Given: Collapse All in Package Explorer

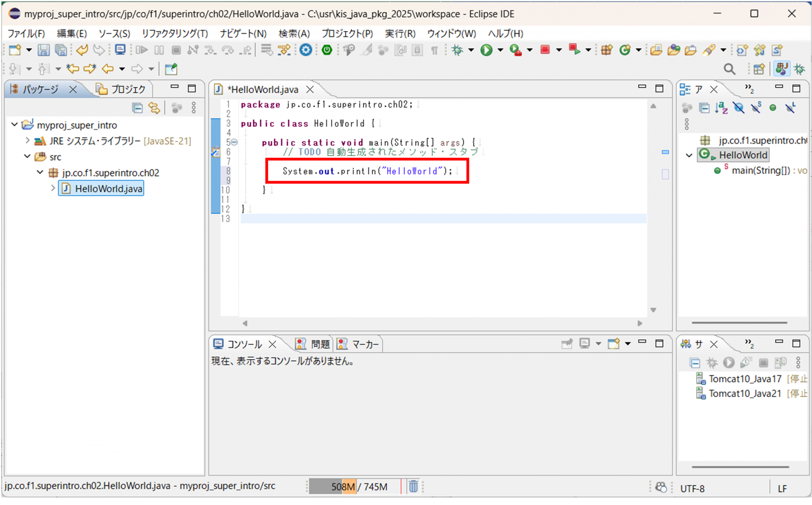Looking at the screenshot, I should 137,108.
